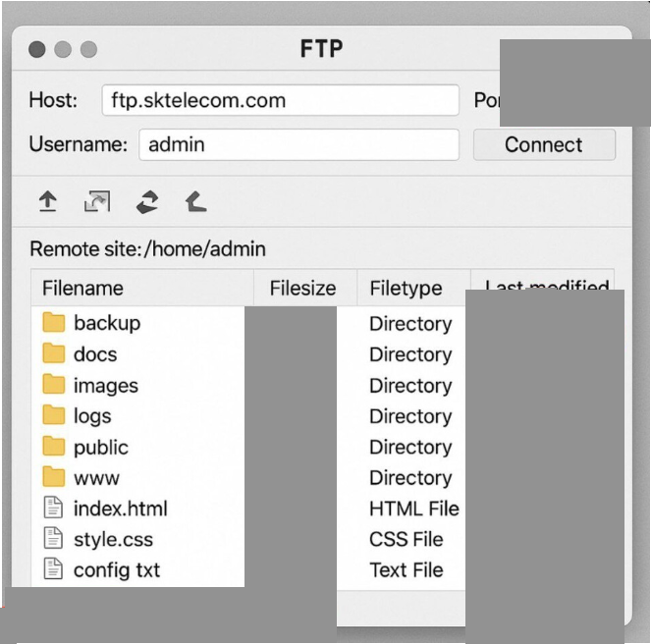Image resolution: width=651 pixels, height=644 pixels.
Task: Select the docs folder icon
Action: 54,353
